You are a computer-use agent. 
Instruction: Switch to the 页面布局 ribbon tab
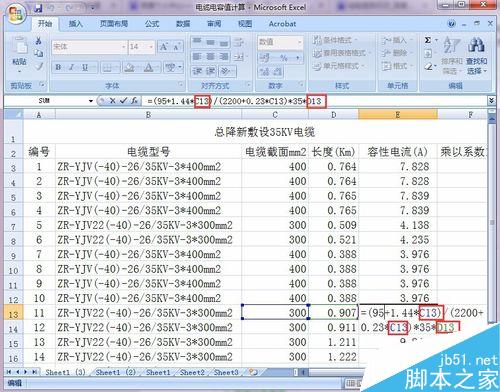(x=114, y=24)
